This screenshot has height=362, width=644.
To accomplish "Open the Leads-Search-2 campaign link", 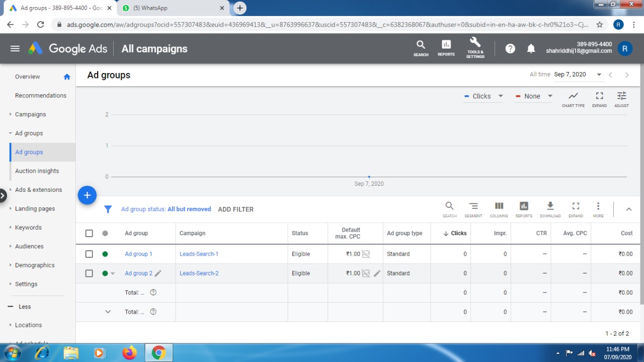I will [x=199, y=273].
